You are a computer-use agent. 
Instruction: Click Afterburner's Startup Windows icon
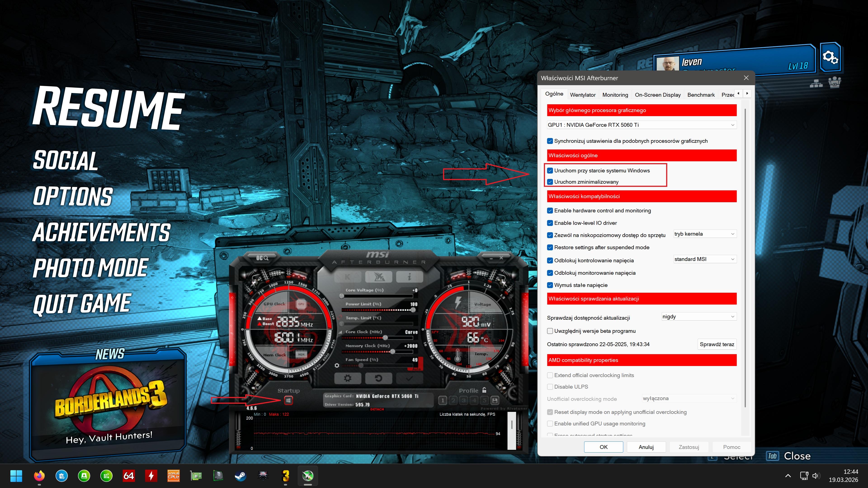[x=288, y=400]
